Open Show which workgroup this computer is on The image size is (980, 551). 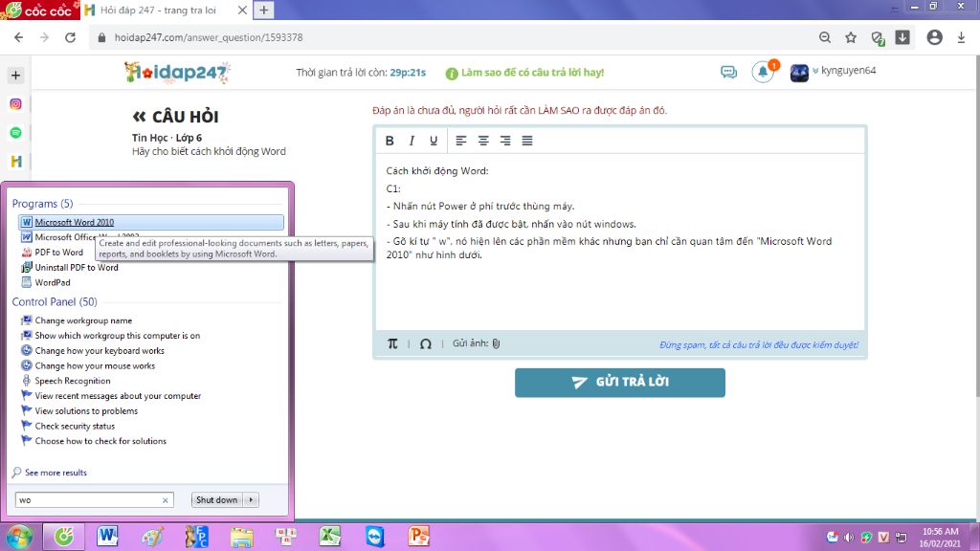coord(118,336)
